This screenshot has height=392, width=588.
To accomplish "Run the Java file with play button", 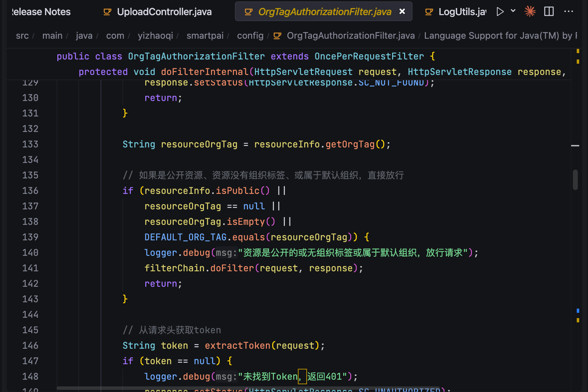I will 500,12.
